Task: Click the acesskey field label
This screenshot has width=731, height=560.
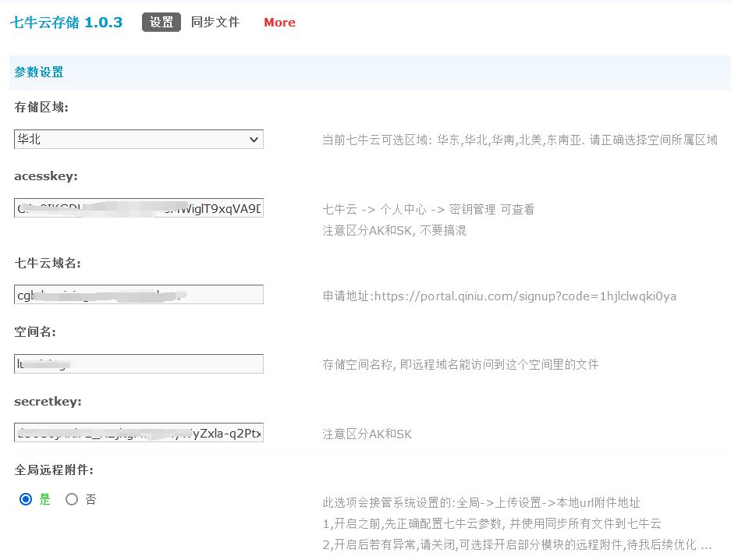Action: click(46, 176)
